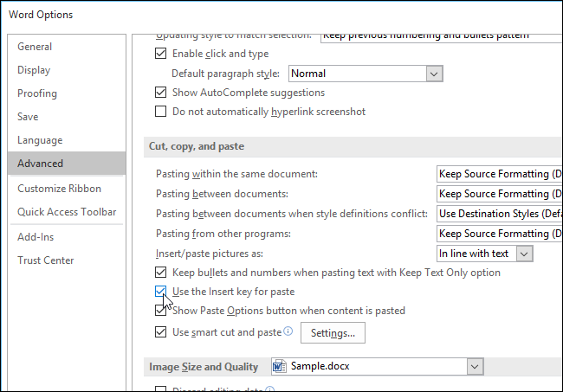The height and width of the screenshot is (392, 563).
Task: Open the Image Size and Quality document dropdown
Action: coord(474,367)
